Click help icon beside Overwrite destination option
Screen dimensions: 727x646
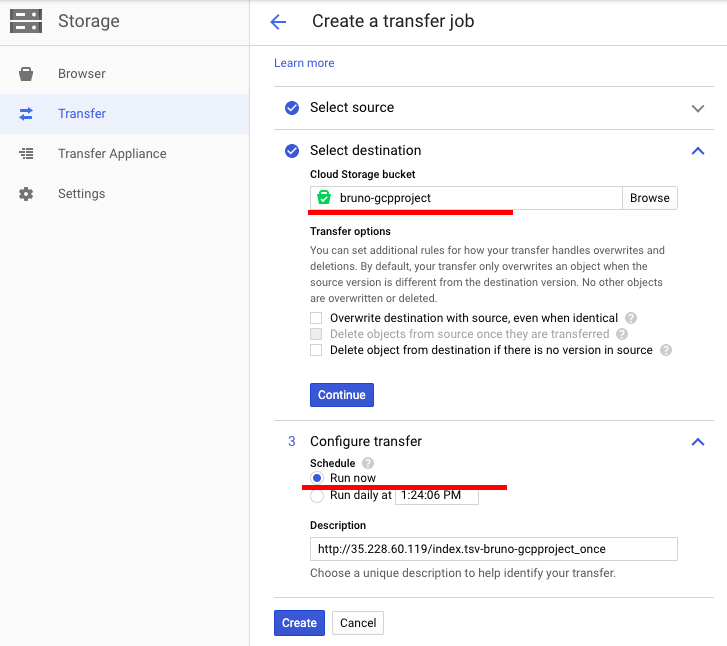pyautogui.click(x=631, y=318)
